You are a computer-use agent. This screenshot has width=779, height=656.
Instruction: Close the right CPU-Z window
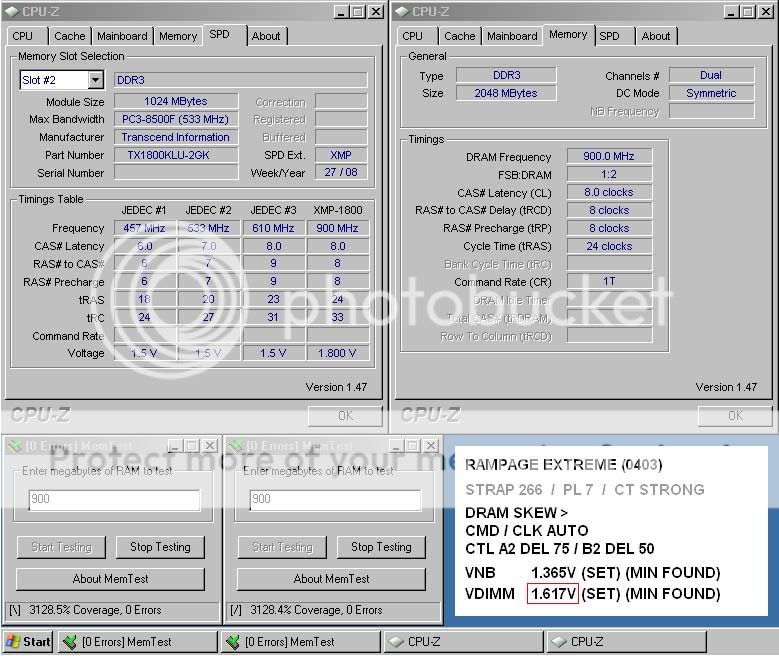[766, 12]
